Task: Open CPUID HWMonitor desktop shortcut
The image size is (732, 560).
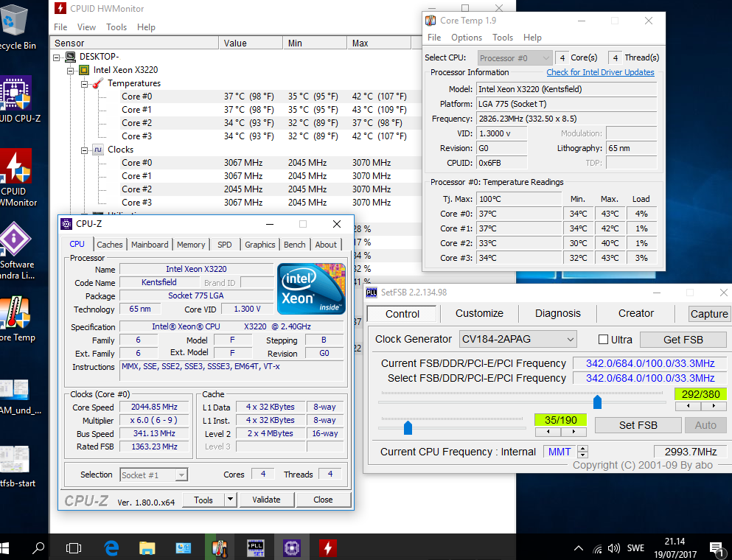Action: click(x=18, y=178)
